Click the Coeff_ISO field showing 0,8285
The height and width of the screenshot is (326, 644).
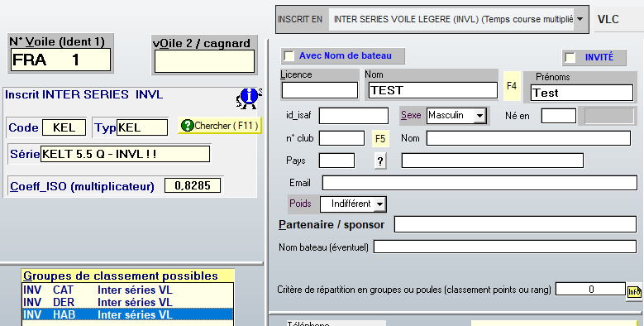[193, 186]
